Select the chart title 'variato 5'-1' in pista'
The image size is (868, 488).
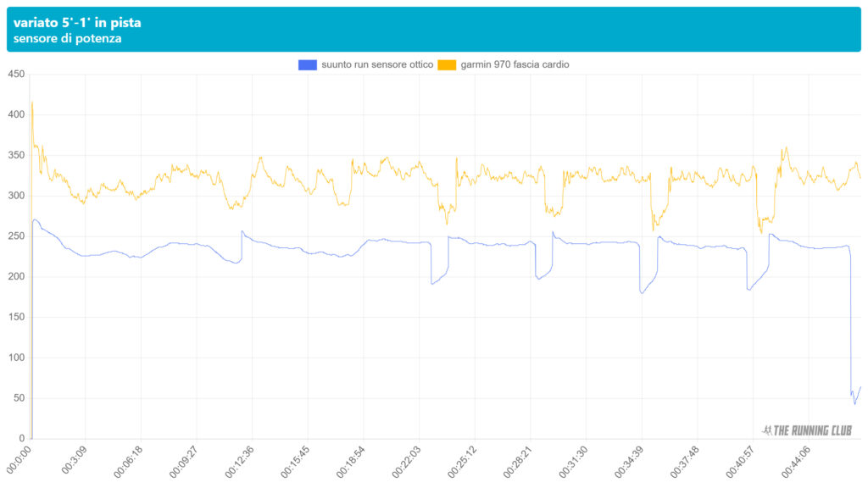(x=77, y=23)
